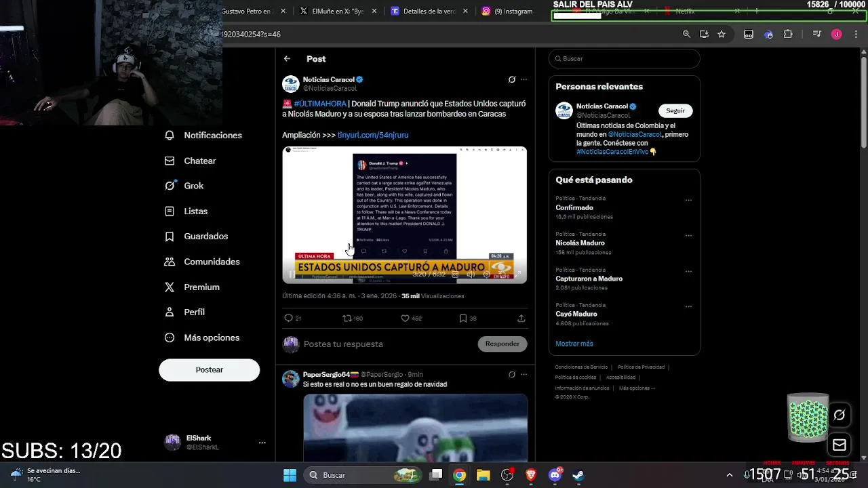Open ElShark account menu dots
868x488 pixels.
pos(262,443)
